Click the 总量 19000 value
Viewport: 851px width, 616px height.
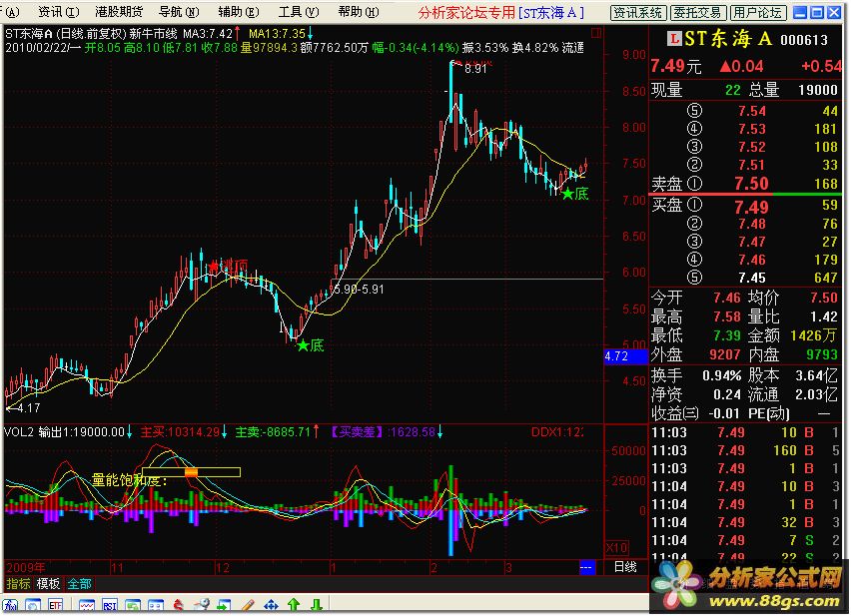tap(818, 90)
